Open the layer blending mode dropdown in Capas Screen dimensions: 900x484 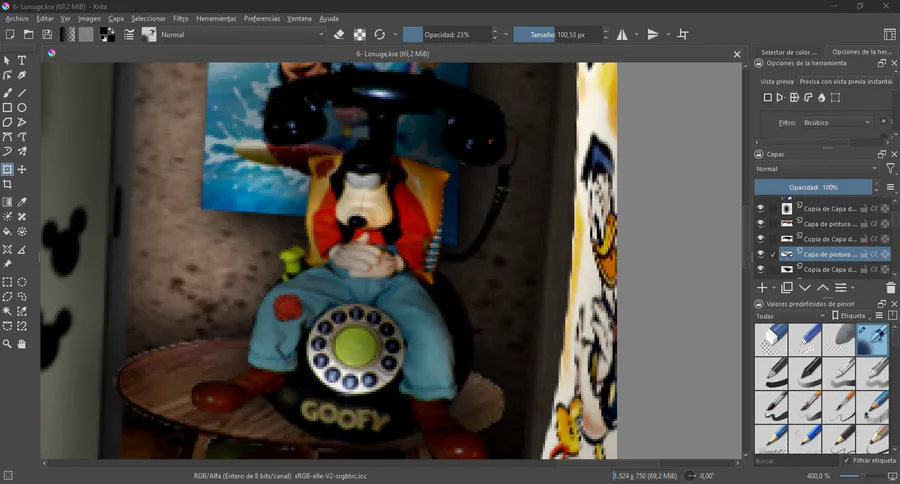[x=816, y=169]
